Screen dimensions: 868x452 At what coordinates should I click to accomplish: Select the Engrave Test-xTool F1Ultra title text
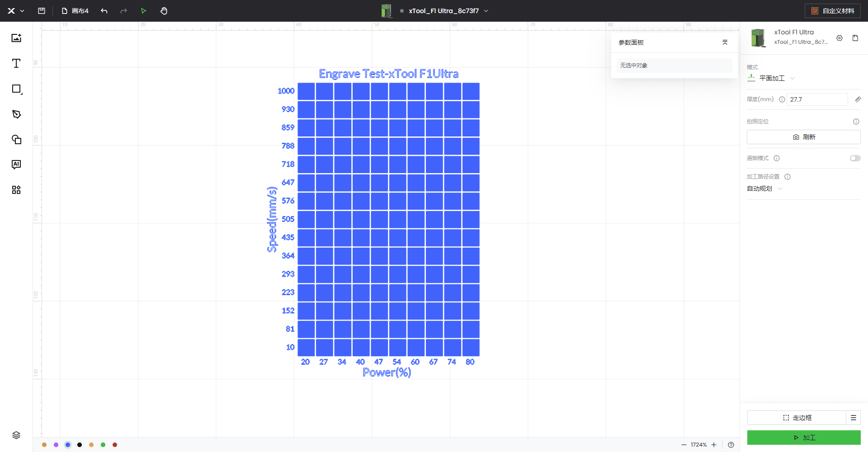coord(389,74)
